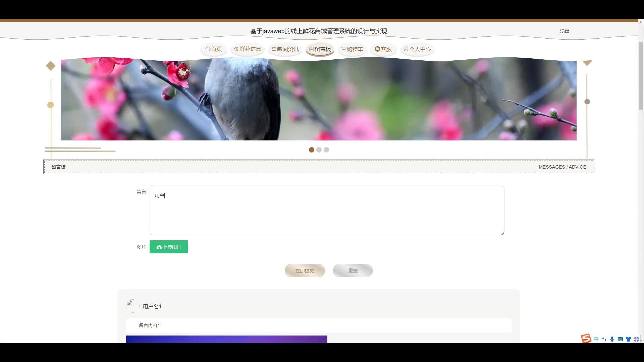Click the purple message image of 用户名1
644x362 pixels.
click(227, 339)
